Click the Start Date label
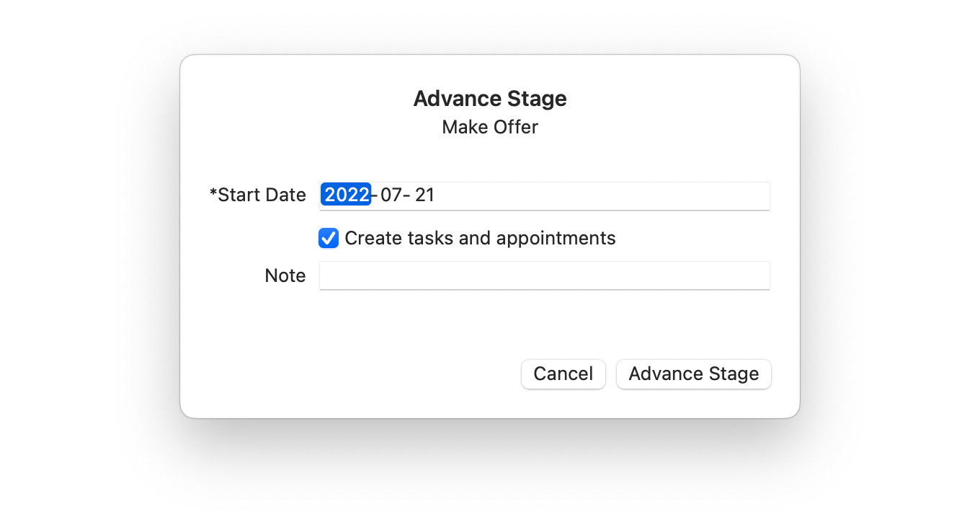Screen dimensions: 980x525 coord(258,195)
